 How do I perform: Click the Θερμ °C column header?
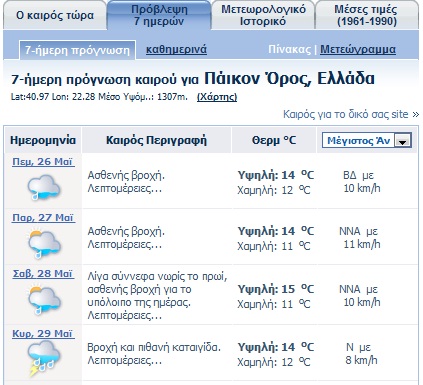(274, 140)
